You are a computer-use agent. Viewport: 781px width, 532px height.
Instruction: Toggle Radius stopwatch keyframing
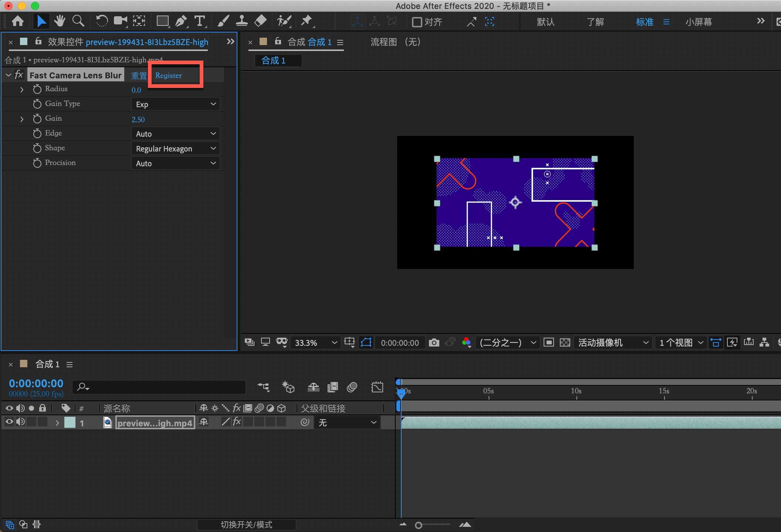pos(37,89)
